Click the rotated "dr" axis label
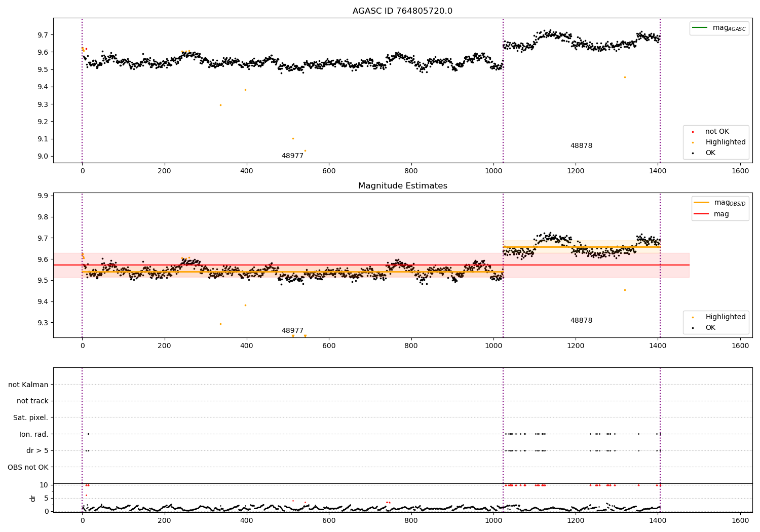Viewport: 760px width, 532px height. tap(33, 498)
